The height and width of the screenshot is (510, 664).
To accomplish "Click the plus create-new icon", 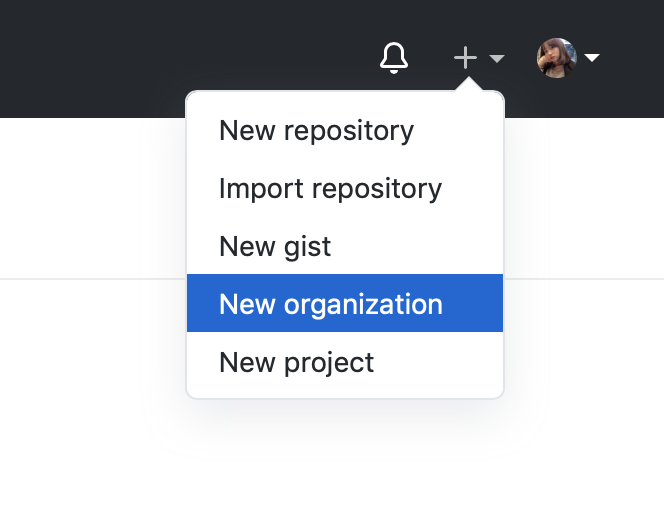I will click(465, 58).
